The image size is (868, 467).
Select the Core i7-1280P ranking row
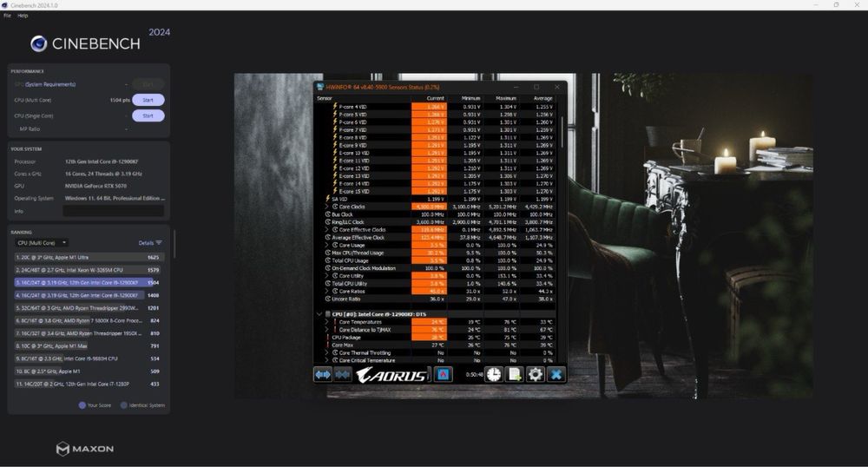click(88, 384)
